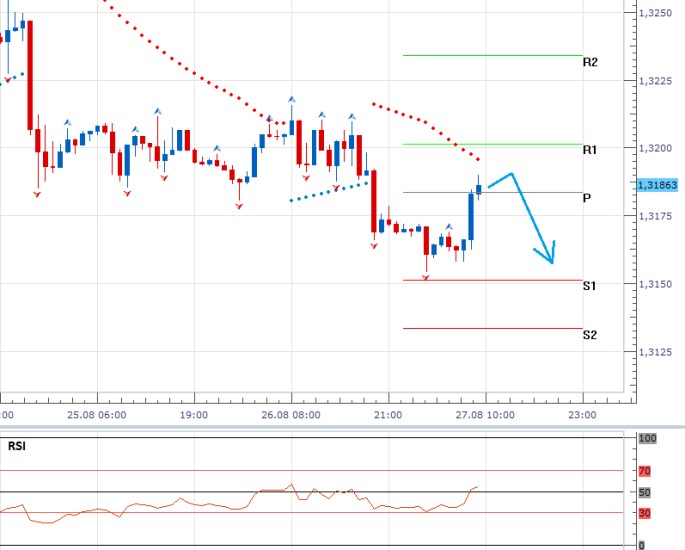The width and height of the screenshot is (685, 550).
Task: Click the RSI 100 scale label
Action: (x=647, y=438)
